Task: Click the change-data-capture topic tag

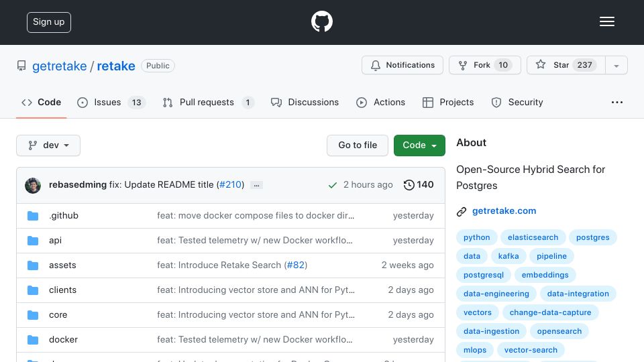Action: click(x=550, y=313)
